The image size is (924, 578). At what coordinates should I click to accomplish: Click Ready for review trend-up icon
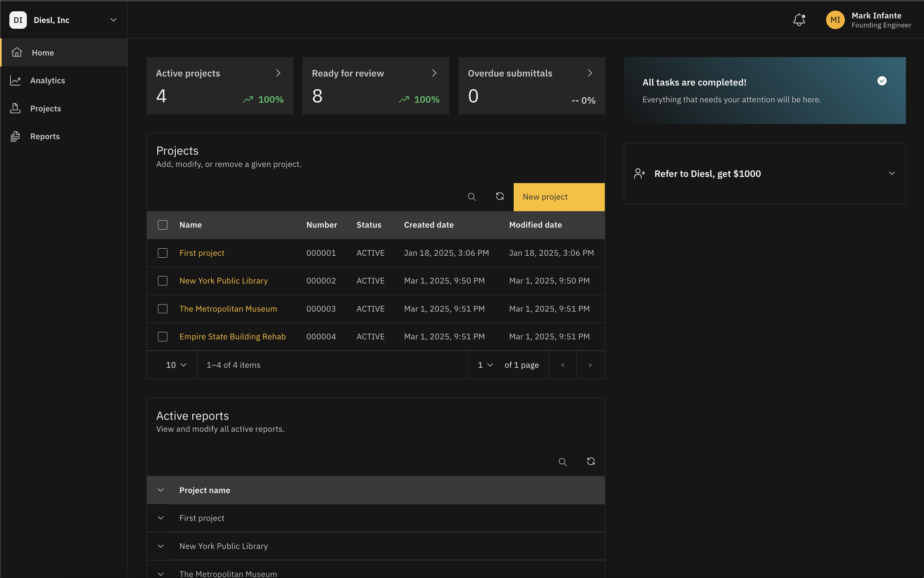tap(404, 99)
